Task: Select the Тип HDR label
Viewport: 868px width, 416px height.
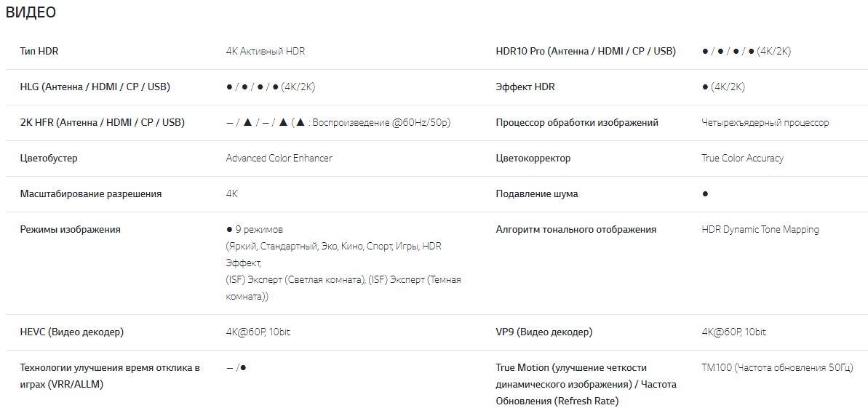Action: 39,52
